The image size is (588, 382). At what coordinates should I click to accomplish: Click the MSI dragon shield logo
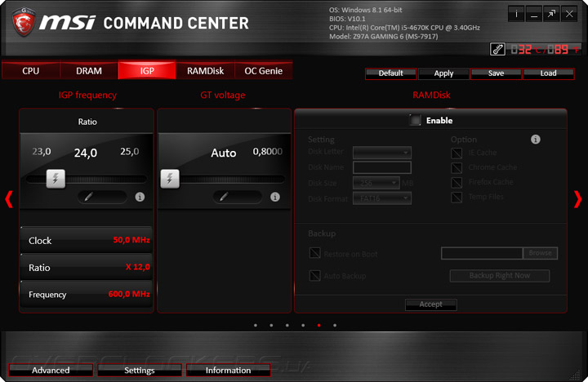coord(24,22)
